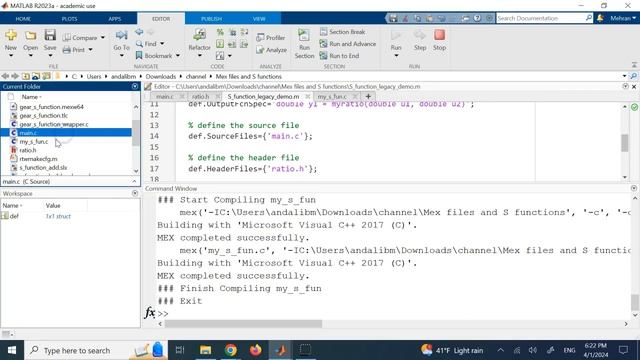Click the Run play icon
Screen dimensions: 640x360
click(x=396, y=35)
